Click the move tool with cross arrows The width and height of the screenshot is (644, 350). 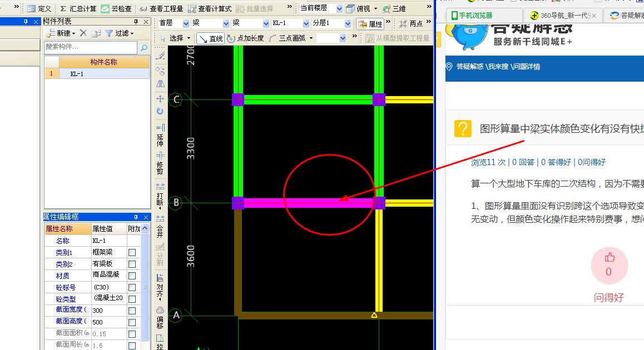[x=160, y=98]
